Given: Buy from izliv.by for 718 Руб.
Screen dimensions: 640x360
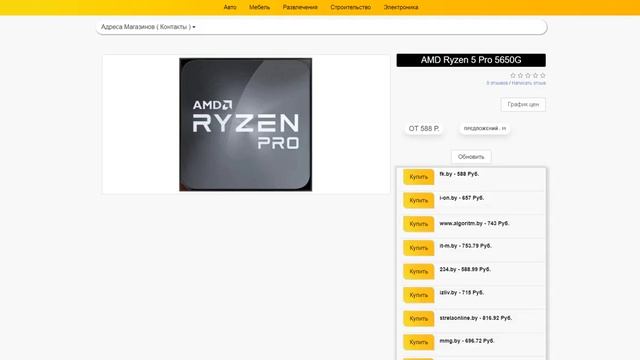Looking at the screenshot, I should pos(419,295).
